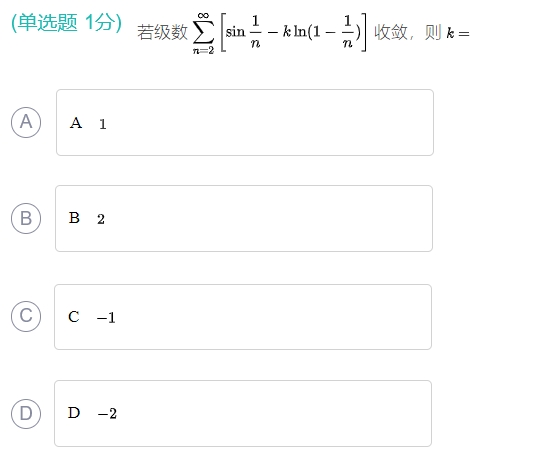539x460 pixels.
Task: Click the green 单选题 1分 label
Action: pos(67,23)
